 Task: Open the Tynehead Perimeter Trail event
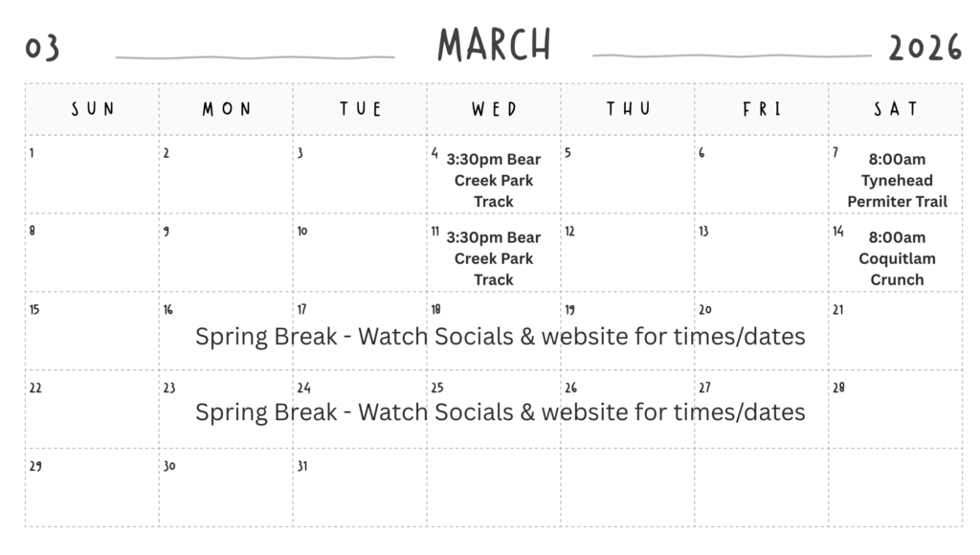tap(897, 181)
